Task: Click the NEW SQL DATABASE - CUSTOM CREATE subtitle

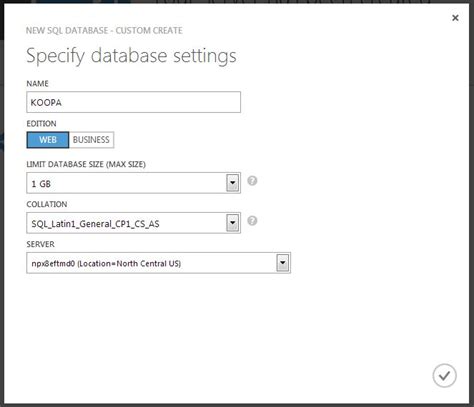Action: pyautogui.click(x=104, y=31)
